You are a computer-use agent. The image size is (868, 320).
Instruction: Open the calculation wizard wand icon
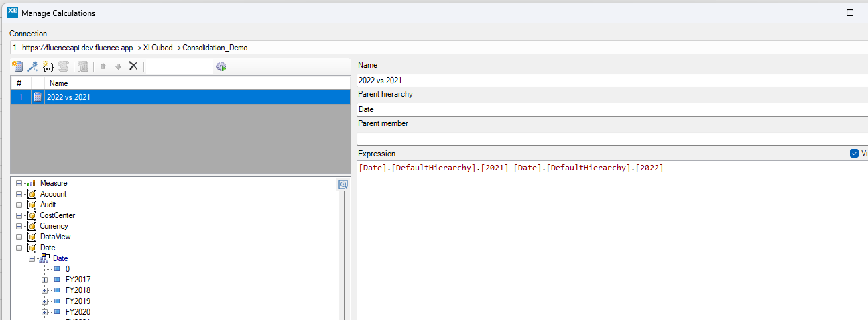33,66
